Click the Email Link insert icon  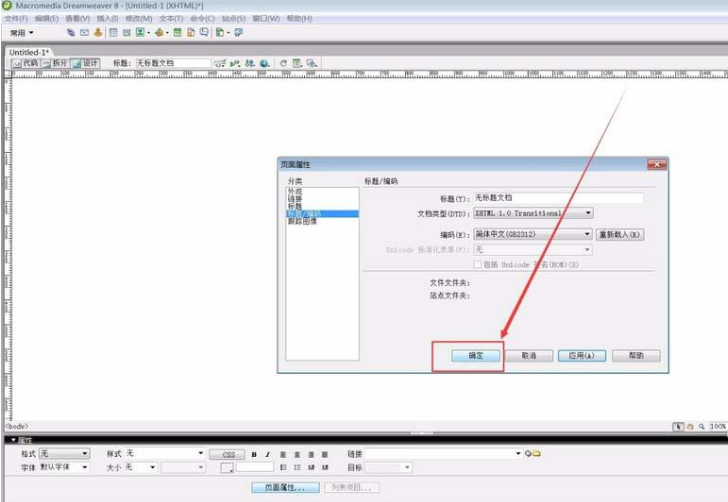pyautogui.click(x=84, y=33)
